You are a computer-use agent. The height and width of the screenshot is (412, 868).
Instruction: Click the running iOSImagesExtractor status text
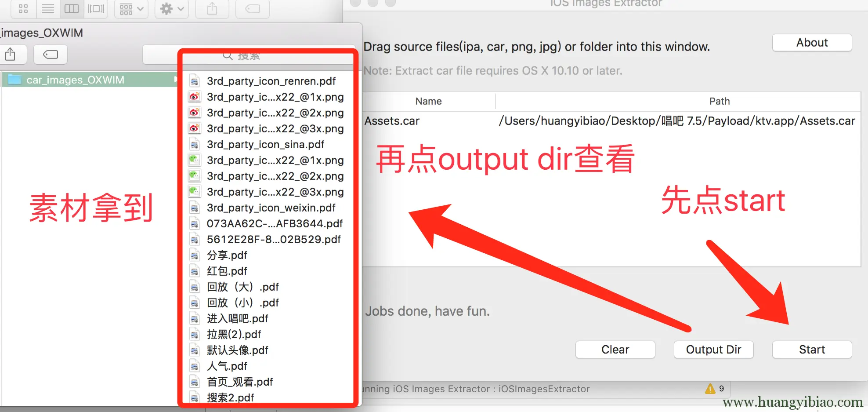coord(476,389)
